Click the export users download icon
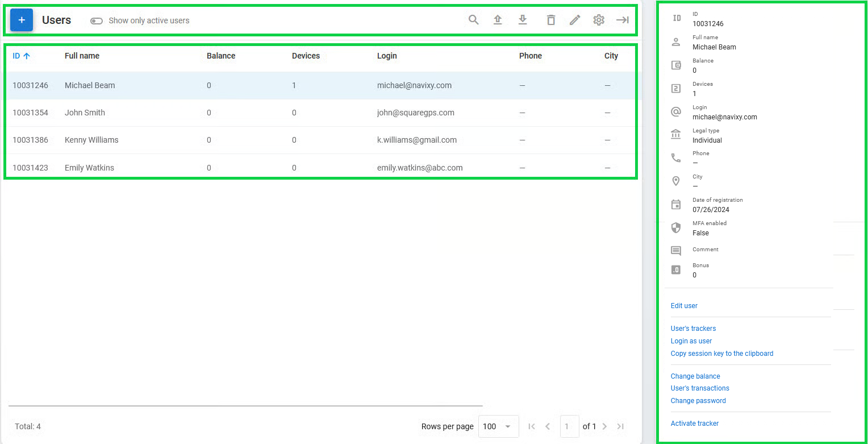Image resolution: width=868 pixels, height=444 pixels. point(523,19)
